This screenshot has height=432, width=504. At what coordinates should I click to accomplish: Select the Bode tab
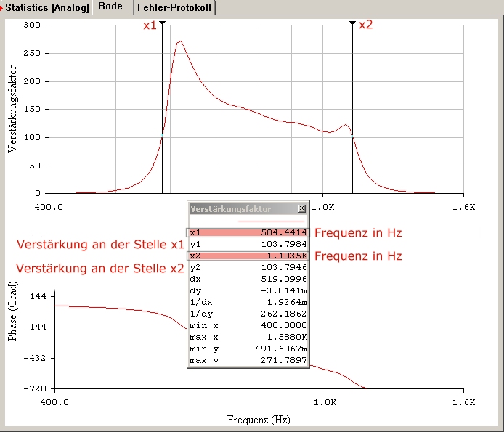pyautogui.click(x=110, y=7)
